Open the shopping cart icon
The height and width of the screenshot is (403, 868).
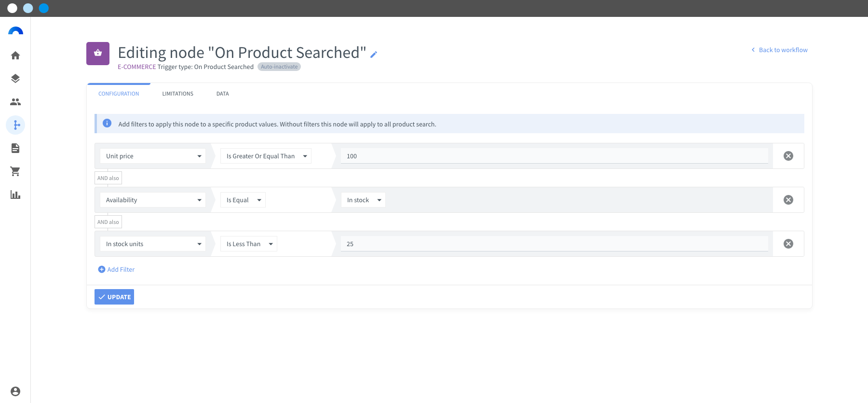(15, 171)
